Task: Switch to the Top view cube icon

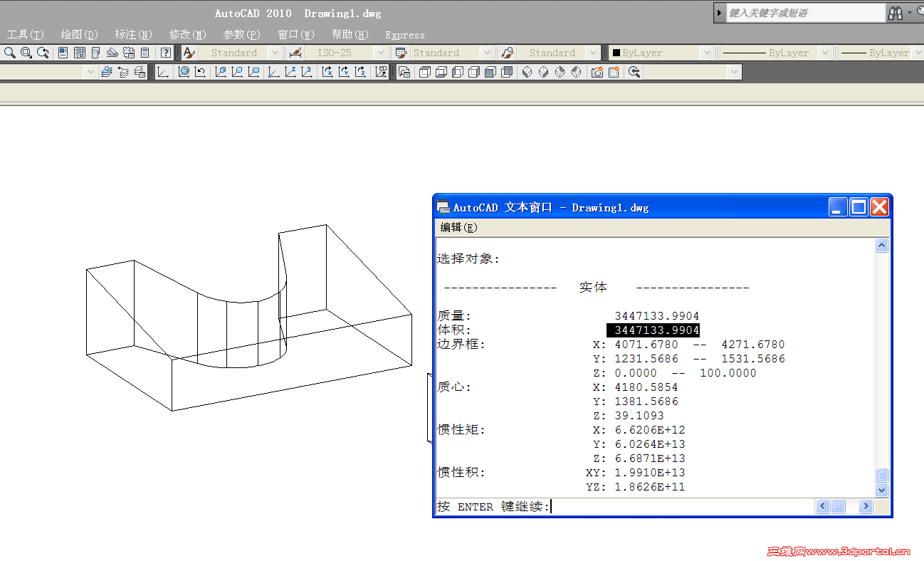Action: click(425, 72)
